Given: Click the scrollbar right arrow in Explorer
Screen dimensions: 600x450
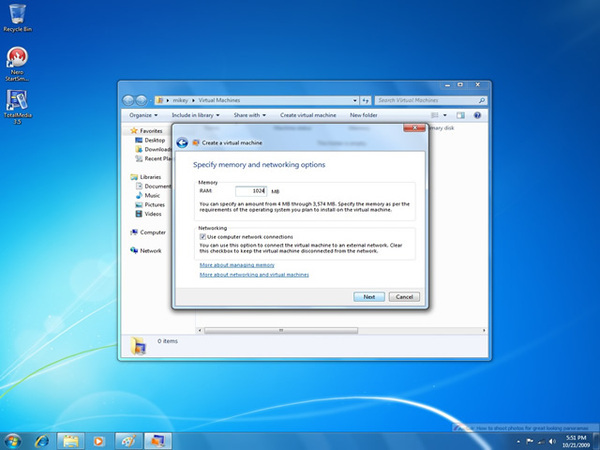Looking at the screenshot, I should click(484, 330).
